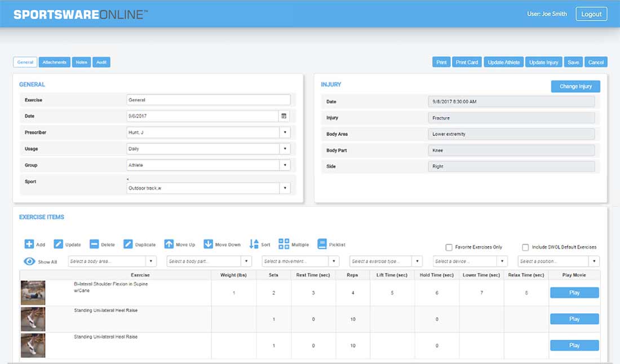Click the Move Down arrow icon

(x=208, y=245)
